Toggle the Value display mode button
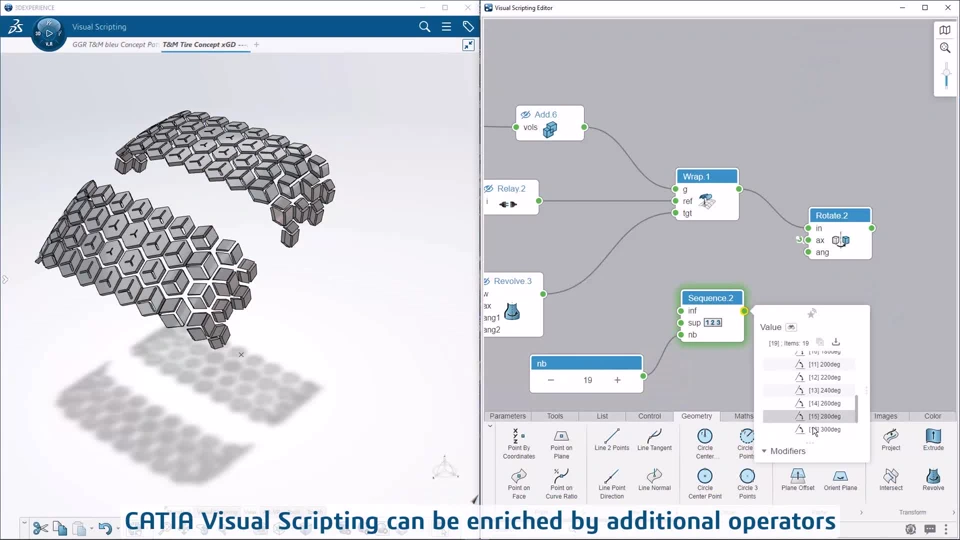 (x=791, y=327)
